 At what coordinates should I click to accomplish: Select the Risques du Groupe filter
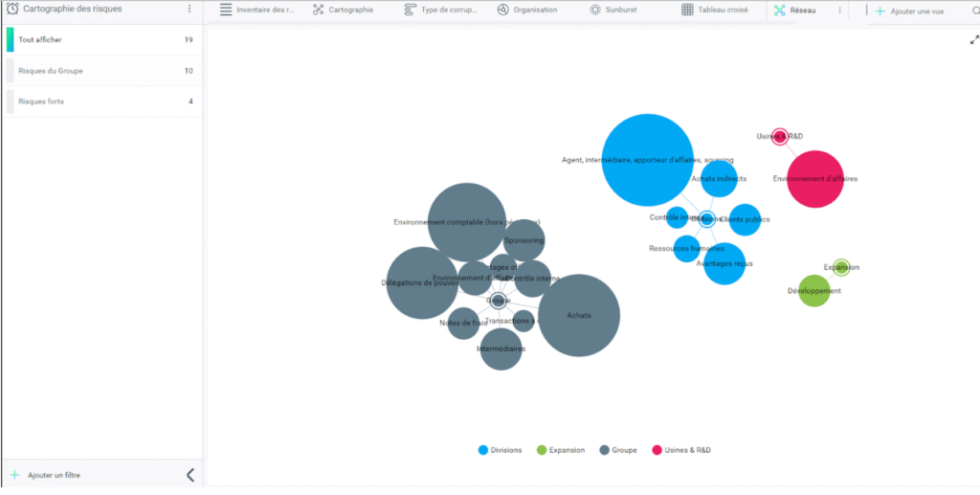(x=101, y=71)
